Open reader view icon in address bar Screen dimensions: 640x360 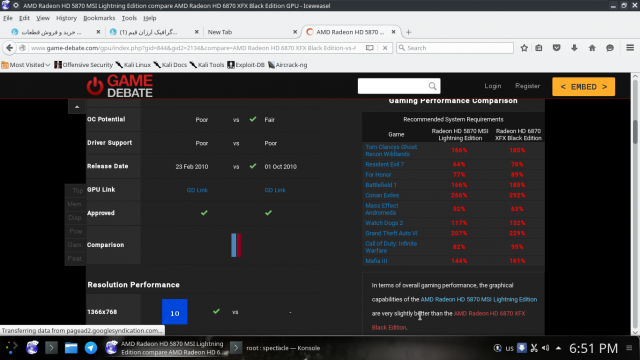(369, 48)
